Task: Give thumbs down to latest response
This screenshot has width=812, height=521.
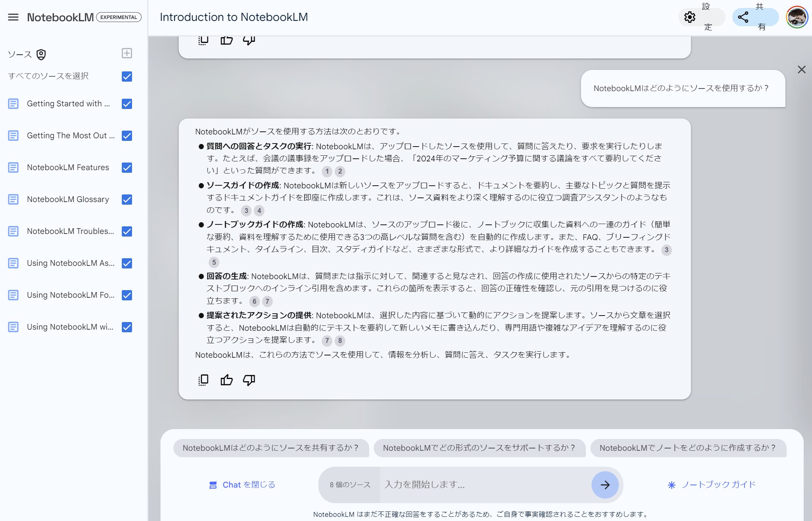Action: 249,380
